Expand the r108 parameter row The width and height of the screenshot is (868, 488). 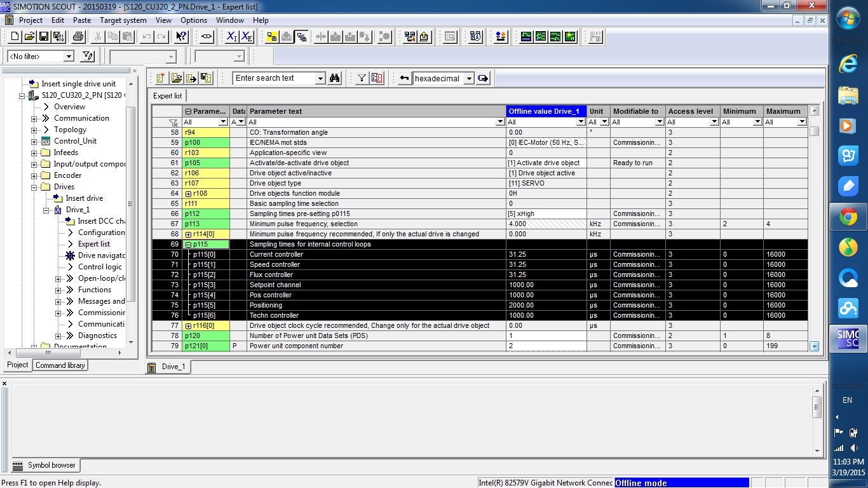pyautogui.click(x=188, y=194)
